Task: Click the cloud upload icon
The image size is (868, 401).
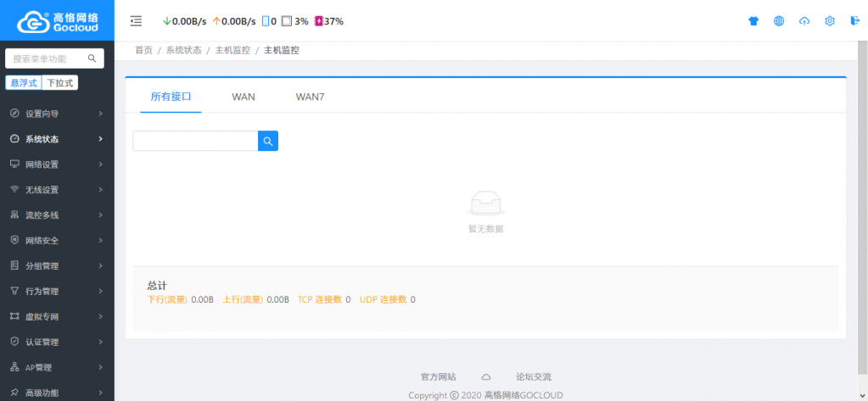Action: point(804,21)
